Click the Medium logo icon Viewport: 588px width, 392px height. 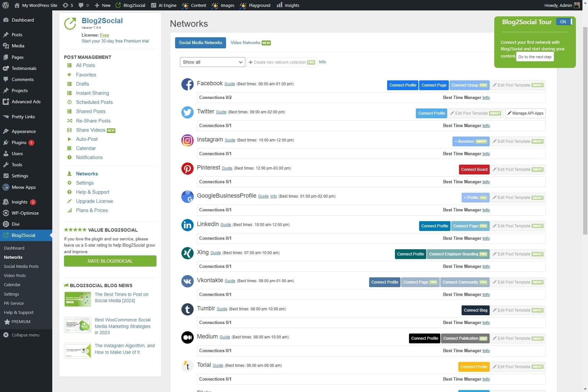click(187, 337)
